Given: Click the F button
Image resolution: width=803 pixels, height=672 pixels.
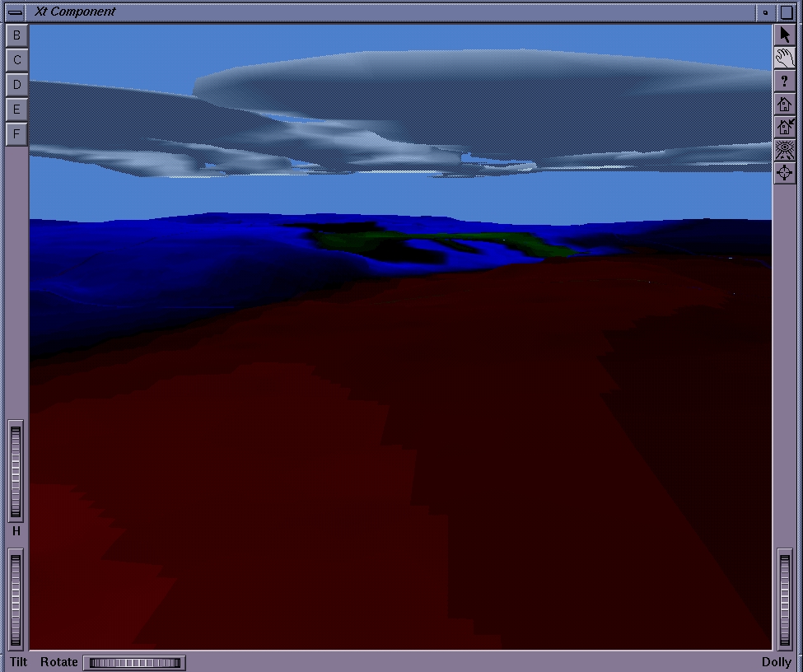Looking at the screenshot, I should tap(17, 133).
